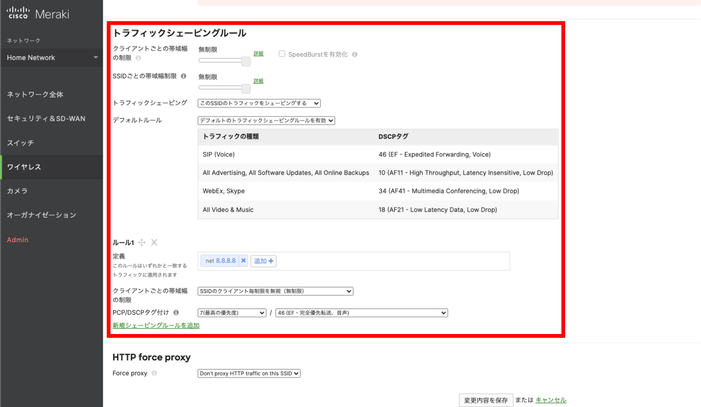Click the move icon beside ルール1
The height and width of the screenshot is (407, 701).
click(142, 243)
